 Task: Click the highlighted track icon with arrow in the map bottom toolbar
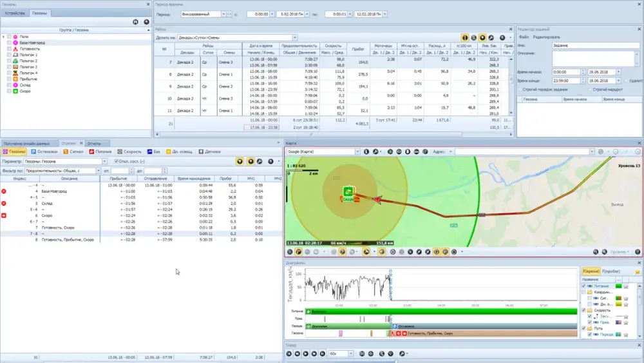coord(366,252)
